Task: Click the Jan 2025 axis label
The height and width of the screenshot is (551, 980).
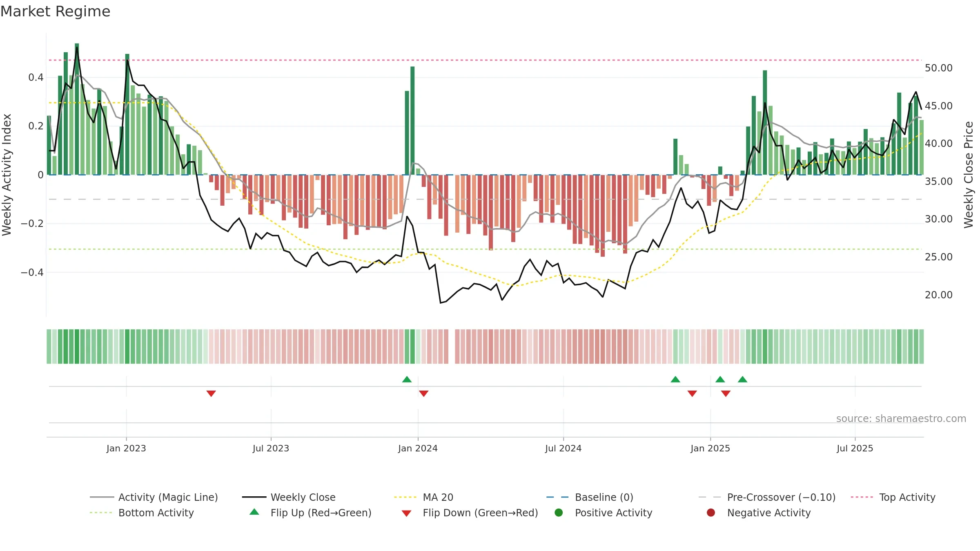Action: (710, 448)
